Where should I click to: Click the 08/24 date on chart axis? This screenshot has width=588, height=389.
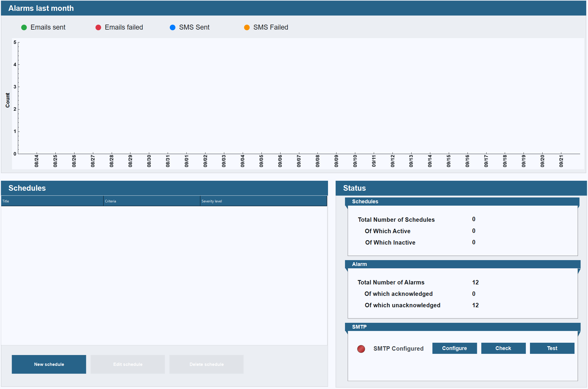tap(36, 161)
